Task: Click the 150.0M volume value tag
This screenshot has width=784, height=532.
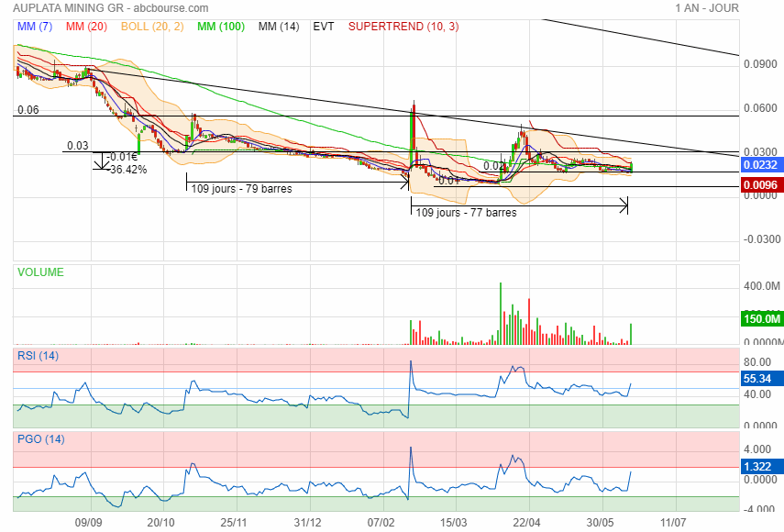Action: pyautogui.click(x=758, y=319)
